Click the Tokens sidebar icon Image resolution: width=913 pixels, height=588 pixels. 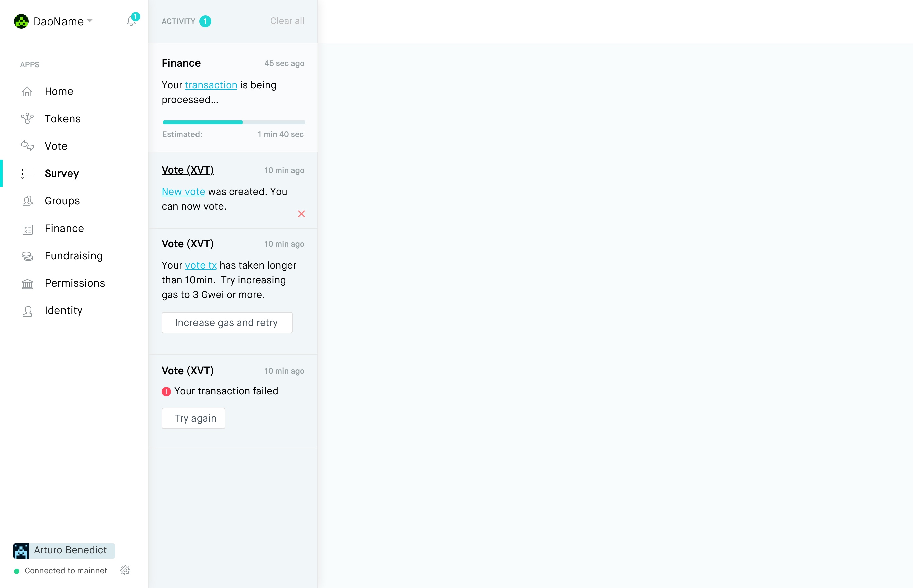[x=27, y=119]
